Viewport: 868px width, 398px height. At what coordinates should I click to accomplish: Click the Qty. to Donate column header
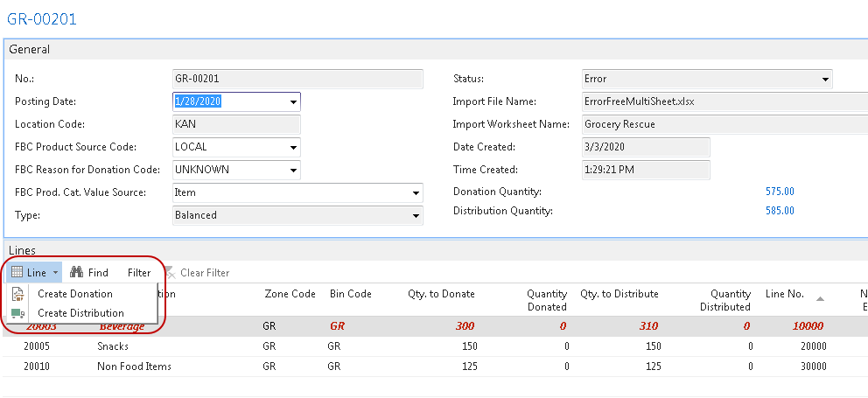[441, 294]
